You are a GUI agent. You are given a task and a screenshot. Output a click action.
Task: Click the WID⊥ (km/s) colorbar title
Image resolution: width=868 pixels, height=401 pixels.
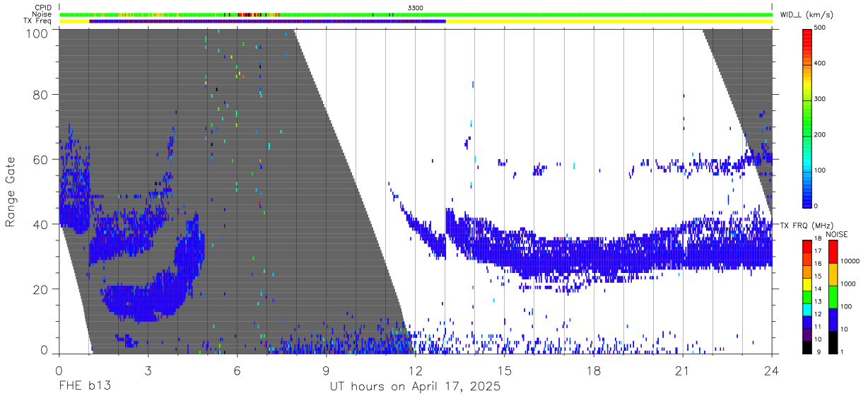(x=809, y=14)
